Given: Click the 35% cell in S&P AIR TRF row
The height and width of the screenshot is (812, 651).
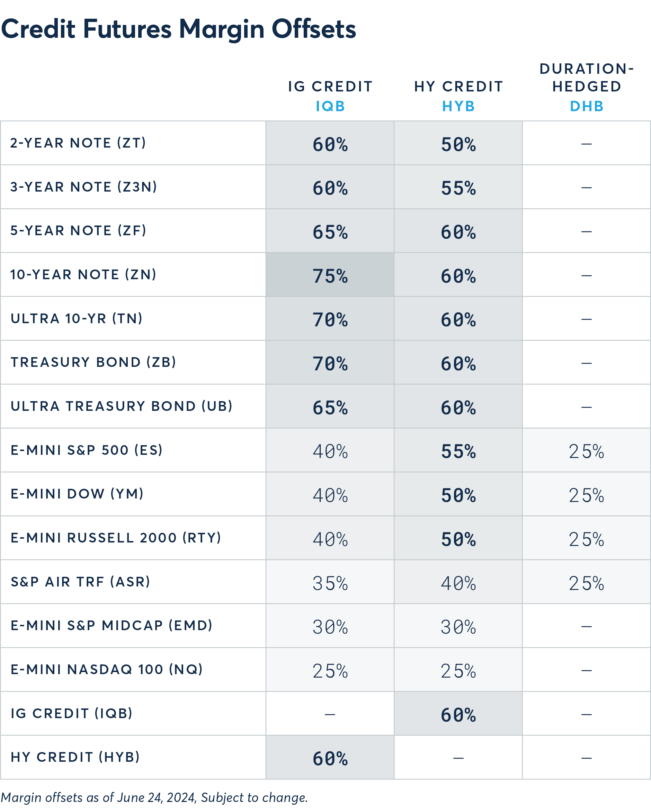Looking at the screenshot, I should click(x=330, y=583).
